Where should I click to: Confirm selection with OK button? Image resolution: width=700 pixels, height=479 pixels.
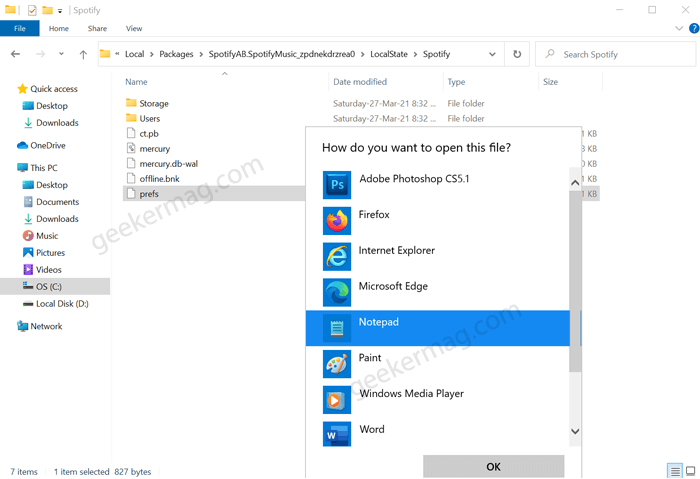[493, 467]
